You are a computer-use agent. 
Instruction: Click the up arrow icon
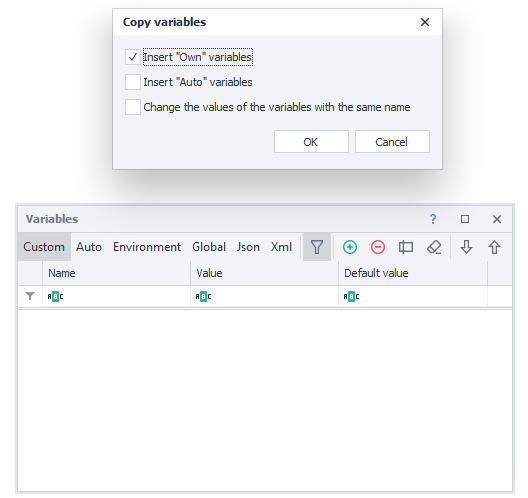(494, 247)
